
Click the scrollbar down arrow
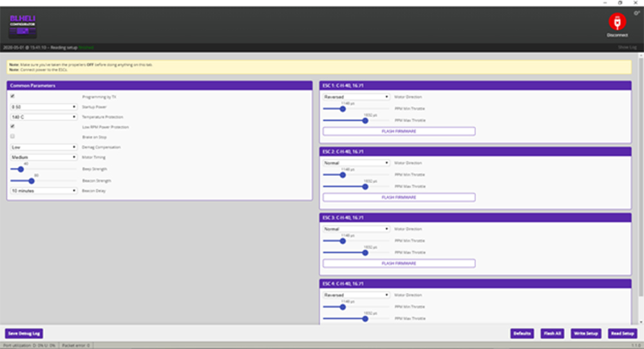(641, 322)
